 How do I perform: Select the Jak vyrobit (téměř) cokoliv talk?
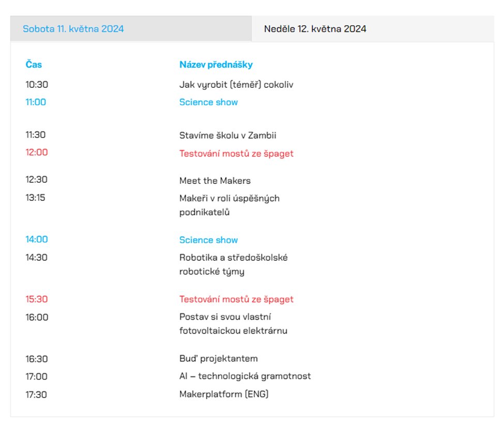coord(236,84)
